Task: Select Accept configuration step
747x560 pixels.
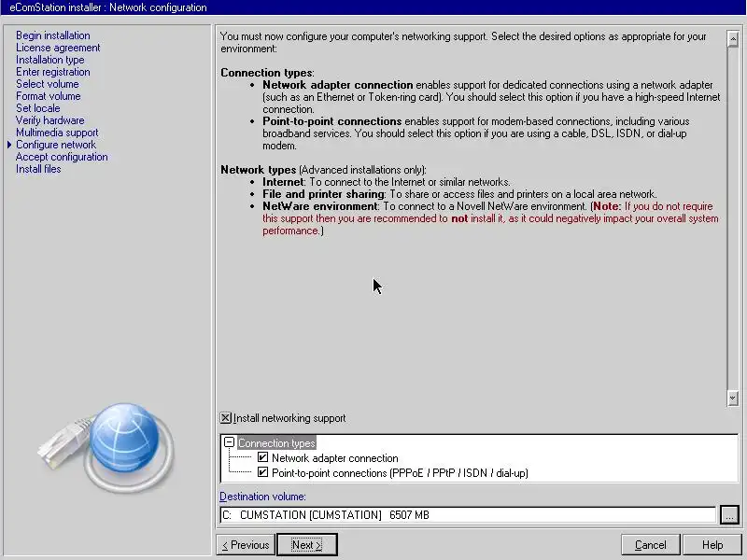Action: point(62,157)
